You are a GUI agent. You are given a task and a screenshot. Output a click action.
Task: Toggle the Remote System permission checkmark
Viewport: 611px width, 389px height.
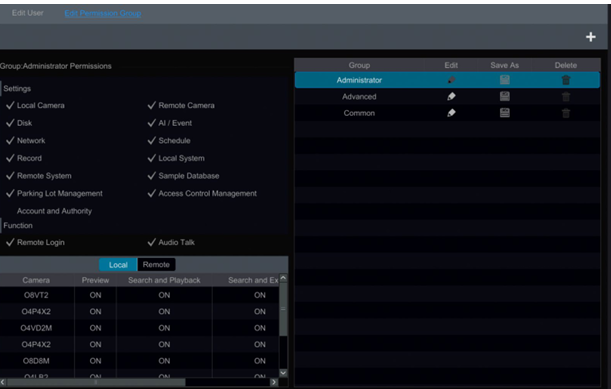(x=11, y=175)
